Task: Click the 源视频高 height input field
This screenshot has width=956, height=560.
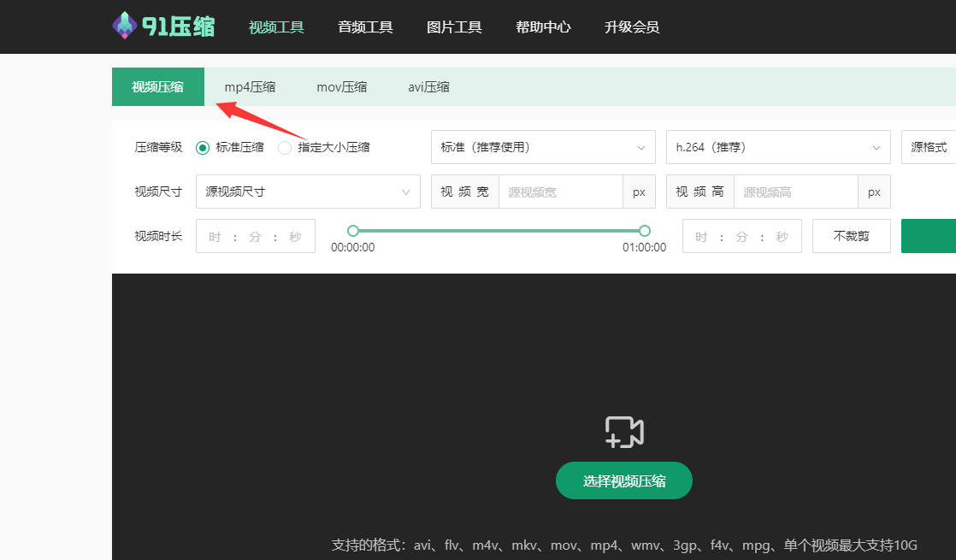Action: pyautogui.click(x=796, y=192)
